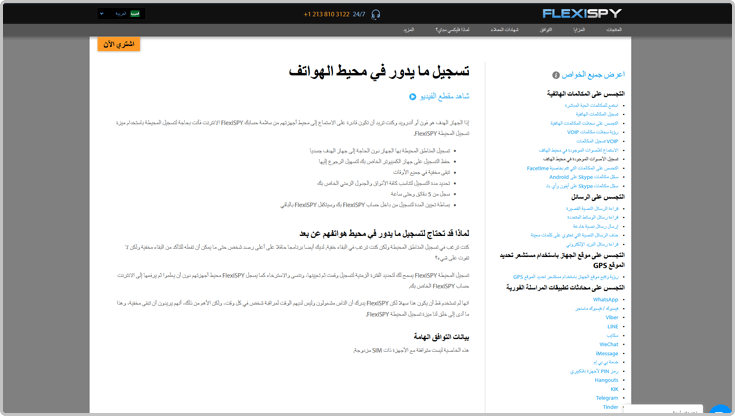Open the فيسبوك / فيسبوك ماسنجر link
The height and width of the screenshot is (416, 735).
pos(597,309)
